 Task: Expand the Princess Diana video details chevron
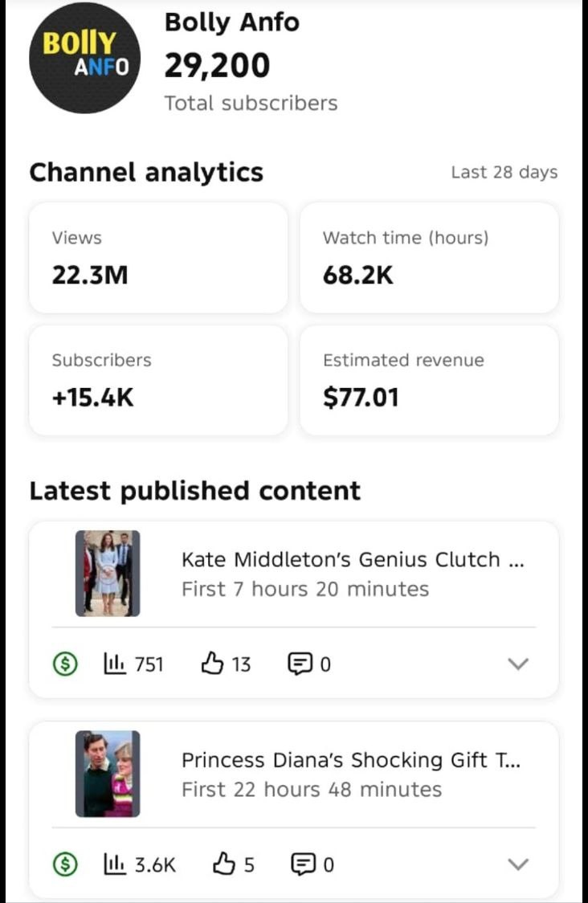coord(519,864)
